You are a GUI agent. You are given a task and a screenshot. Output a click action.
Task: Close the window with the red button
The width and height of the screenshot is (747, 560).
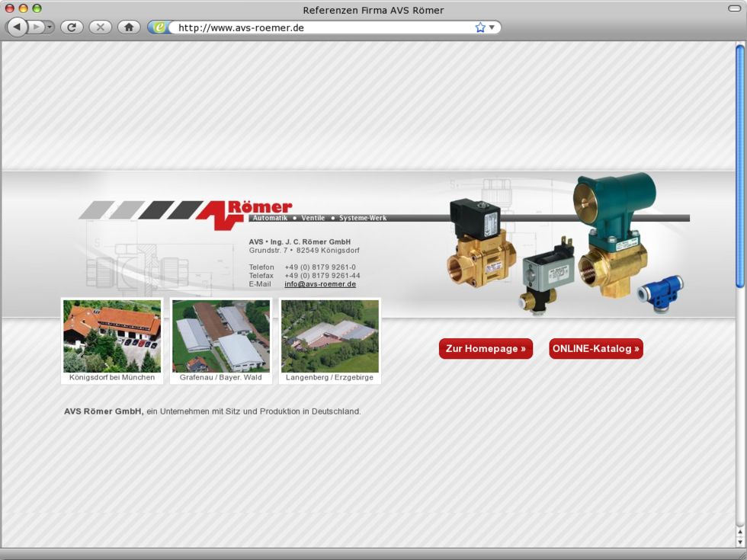(9, 8)
